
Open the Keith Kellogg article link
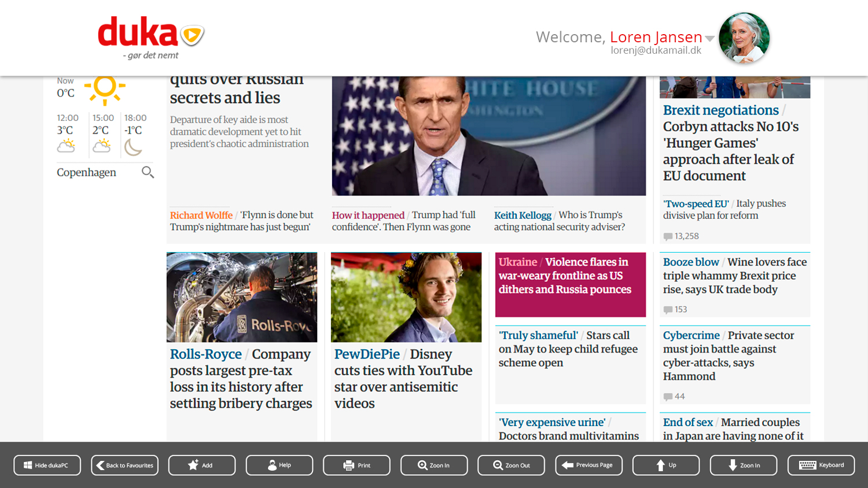(560, 221)
